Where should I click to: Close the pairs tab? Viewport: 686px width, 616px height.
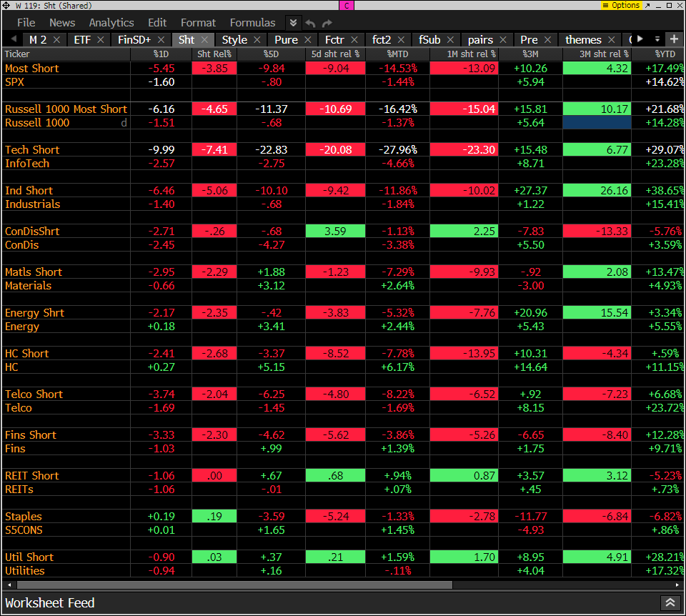pyautogui.click(x=503, y=40)
